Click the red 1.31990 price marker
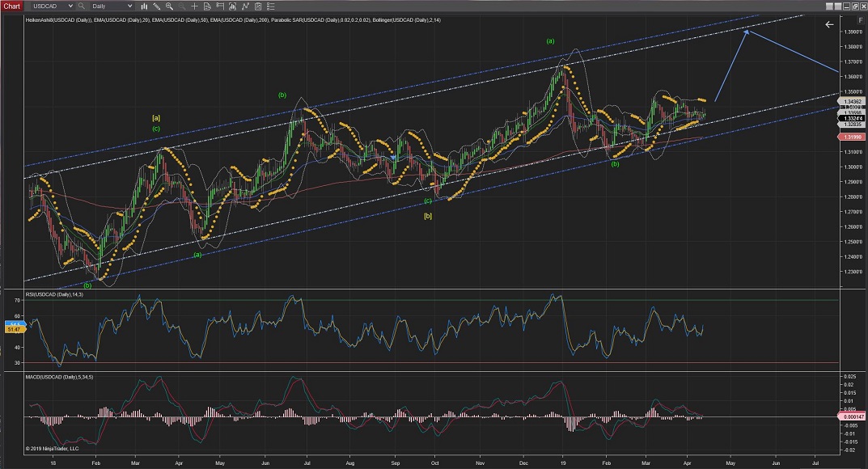 point(852,137)
